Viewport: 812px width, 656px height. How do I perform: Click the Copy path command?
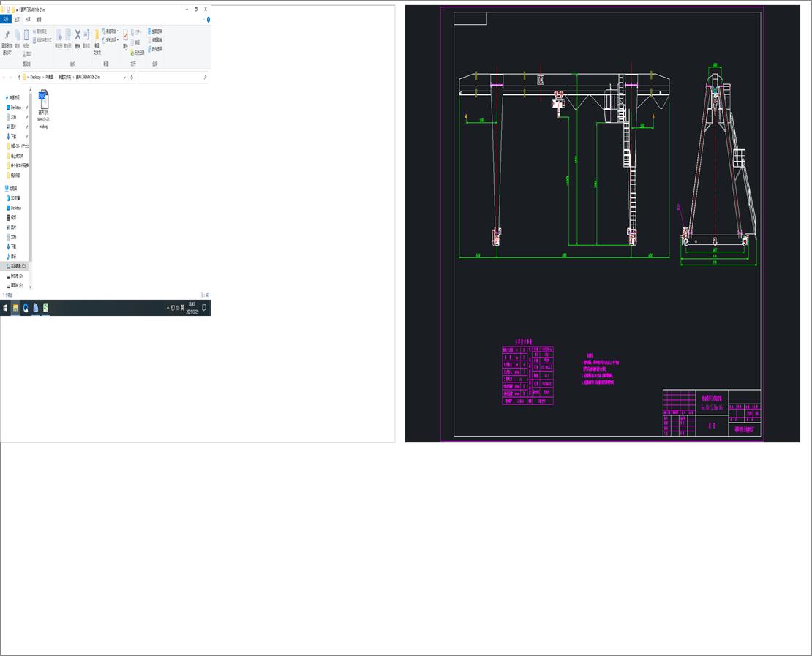40,31
